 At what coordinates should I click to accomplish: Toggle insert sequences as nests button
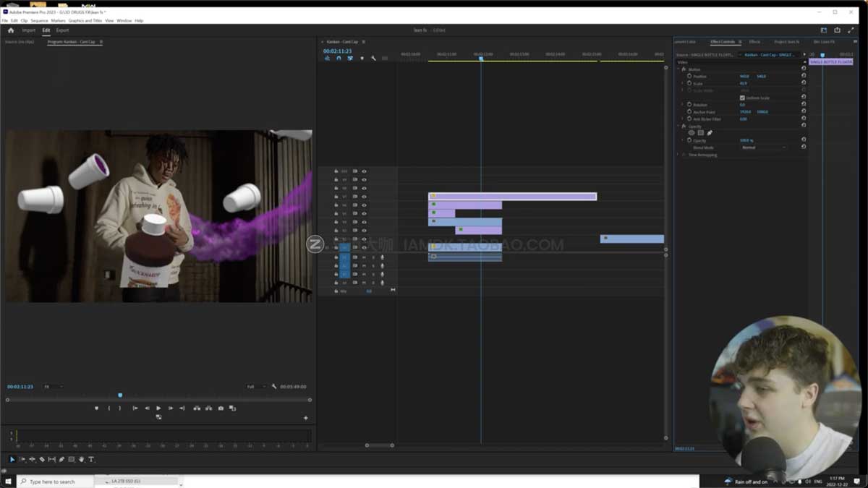point(327,58)
